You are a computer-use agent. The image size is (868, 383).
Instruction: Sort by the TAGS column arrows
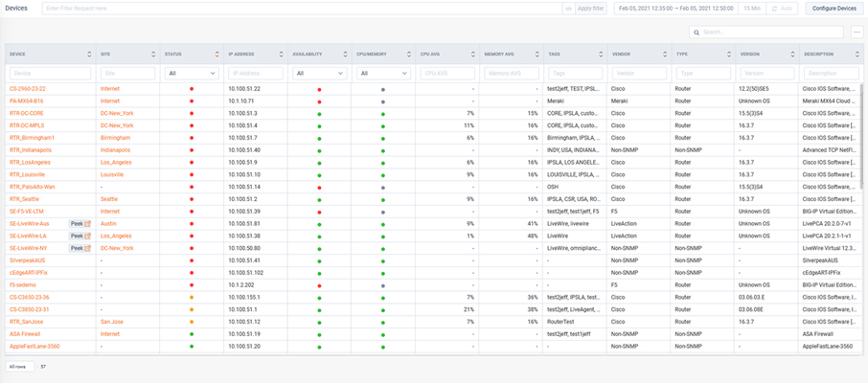(601, 55)
